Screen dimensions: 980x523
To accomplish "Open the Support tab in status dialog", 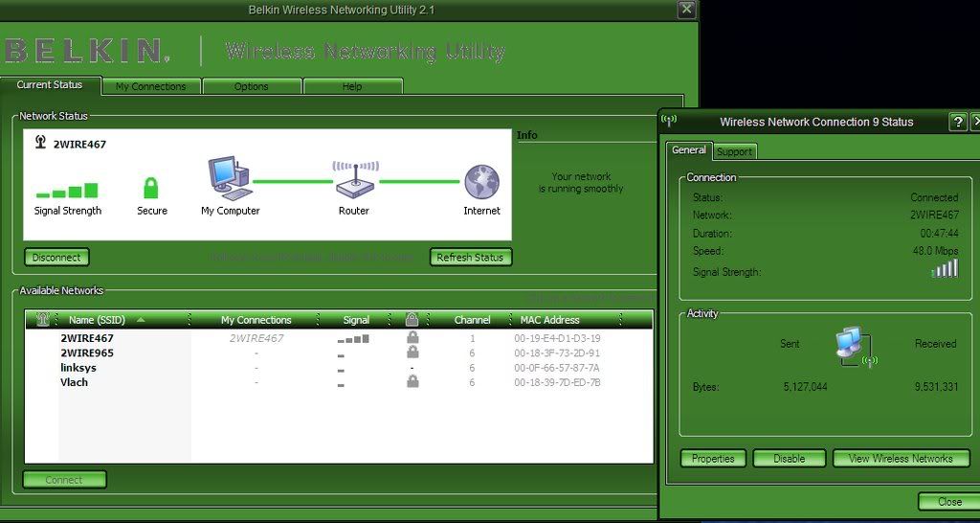I will pyautogui.click(x=734, y=151).
